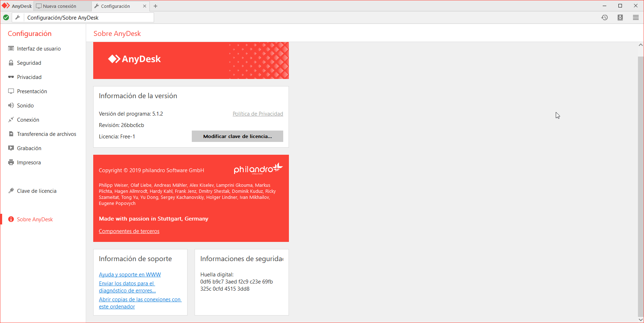Screen dimensions: 644x323
Task: Click the Grabación record icon
Action: pyautogui.click(x=11, y=148)
